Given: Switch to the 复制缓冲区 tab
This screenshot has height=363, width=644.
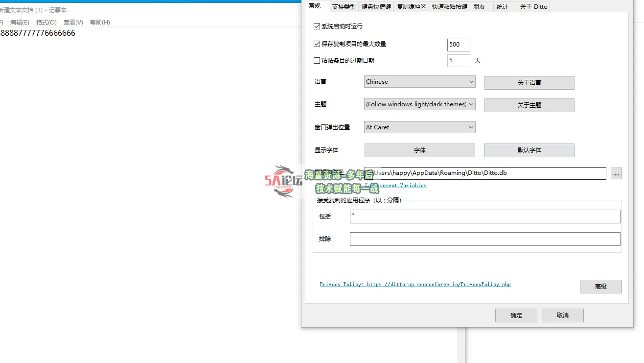Looking at the screenshot, I should click(x=411, y=6).
